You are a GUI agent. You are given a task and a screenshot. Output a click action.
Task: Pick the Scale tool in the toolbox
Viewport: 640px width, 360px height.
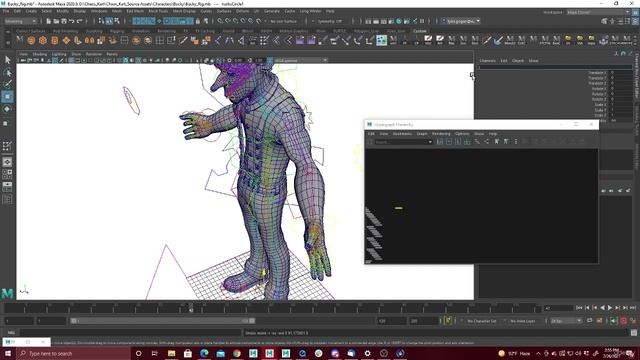6,123
